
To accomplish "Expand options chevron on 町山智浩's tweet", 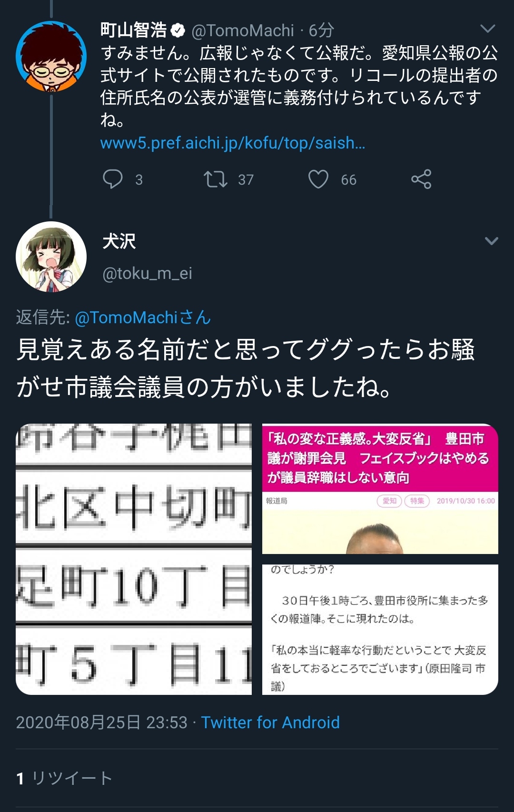I will (488, 29).
